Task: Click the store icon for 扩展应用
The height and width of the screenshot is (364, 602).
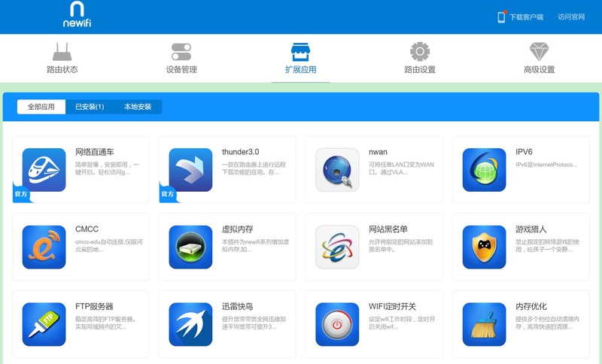Action: pyautogui.click(x=300, y=52)
